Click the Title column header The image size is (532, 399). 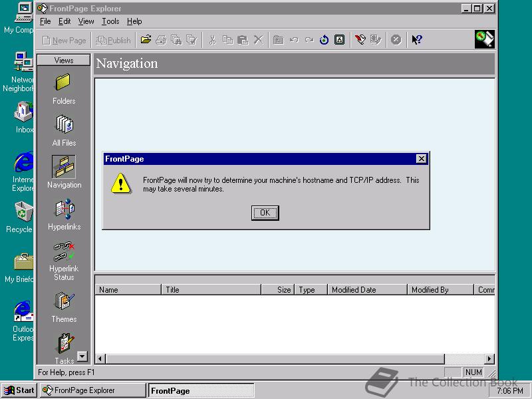click(211, 290)
